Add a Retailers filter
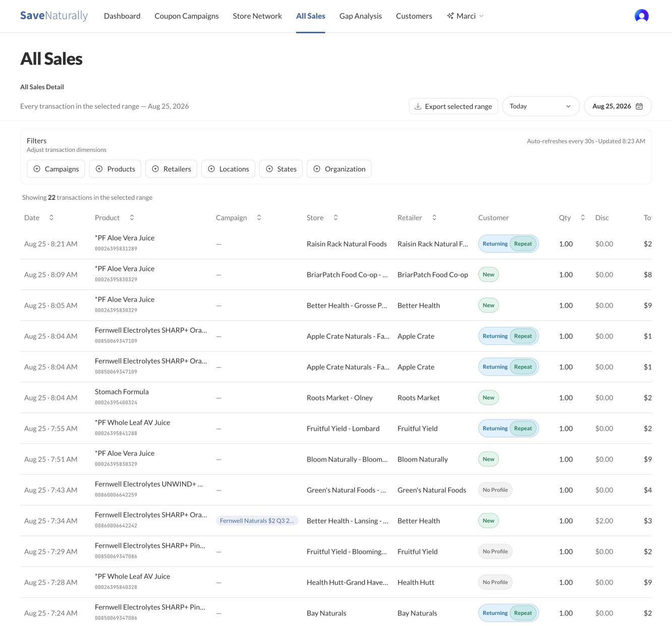Screen dimensions: 672x626 coord(172,169)
